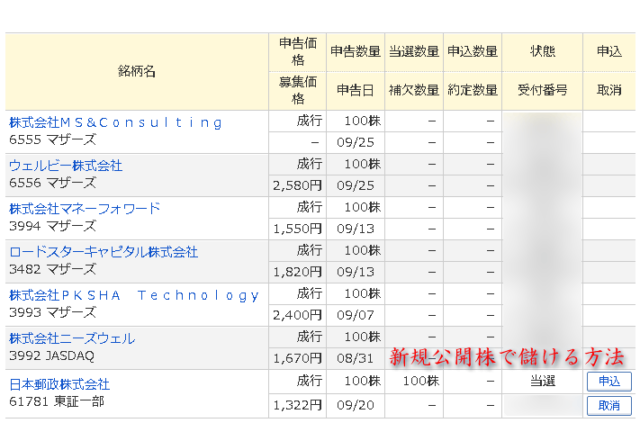Select the 当選 status cell

click(542, 382)
